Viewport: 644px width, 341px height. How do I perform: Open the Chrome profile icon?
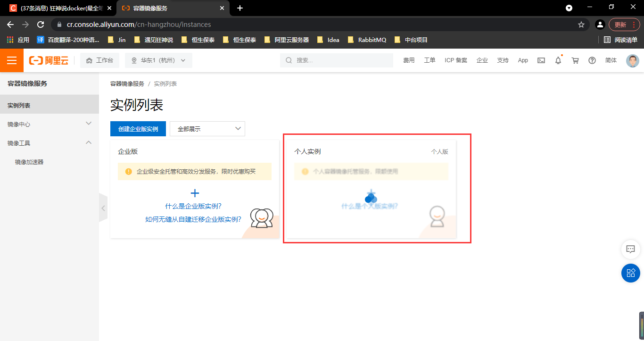point(600,25)
